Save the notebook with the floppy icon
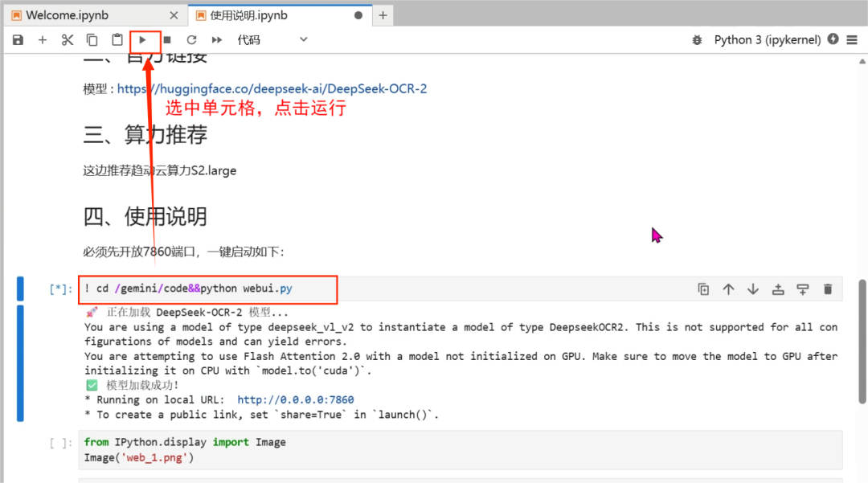 (18, 40)
